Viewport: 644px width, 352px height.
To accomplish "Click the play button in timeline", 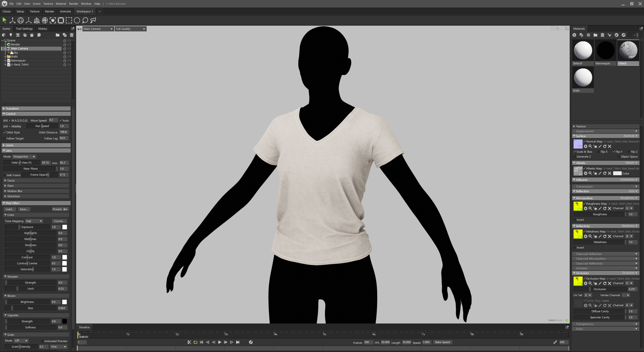I will pyautogui.click(x=220, y=342).
